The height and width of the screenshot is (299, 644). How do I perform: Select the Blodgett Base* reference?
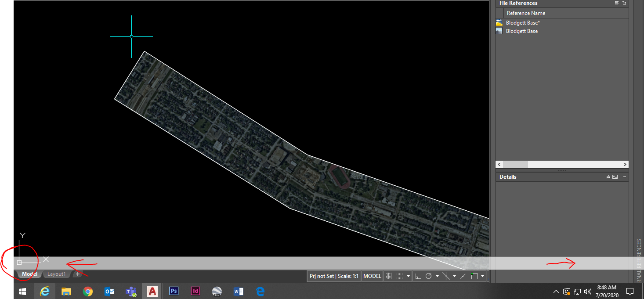522,23
